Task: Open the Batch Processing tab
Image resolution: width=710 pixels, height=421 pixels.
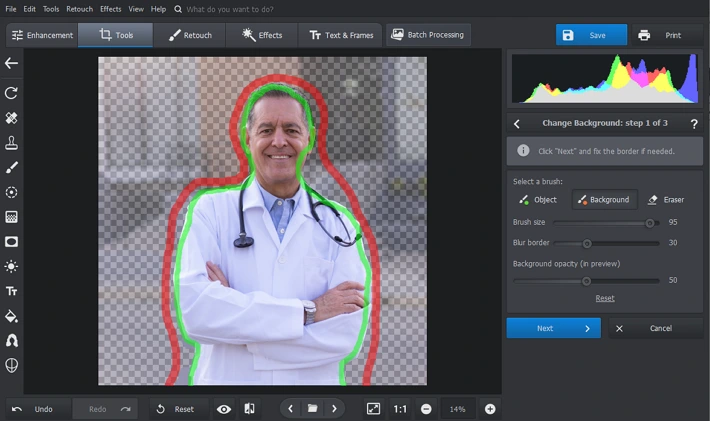Action: (x=428, y=35)
